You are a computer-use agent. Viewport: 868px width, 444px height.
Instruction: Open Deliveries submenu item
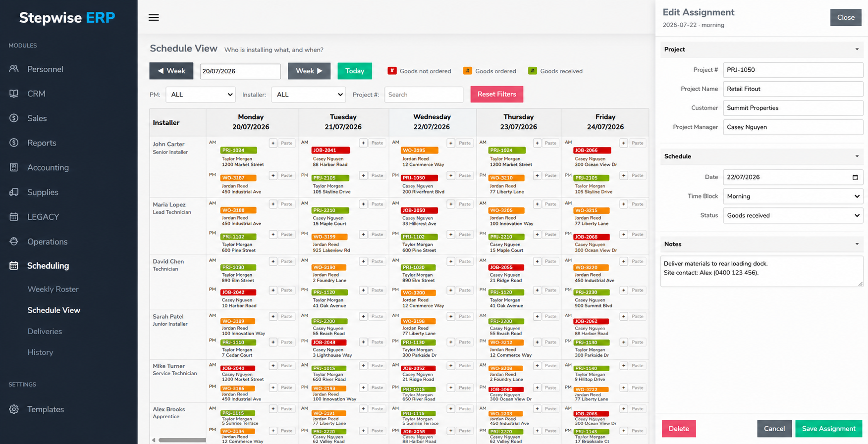[45, 332]
